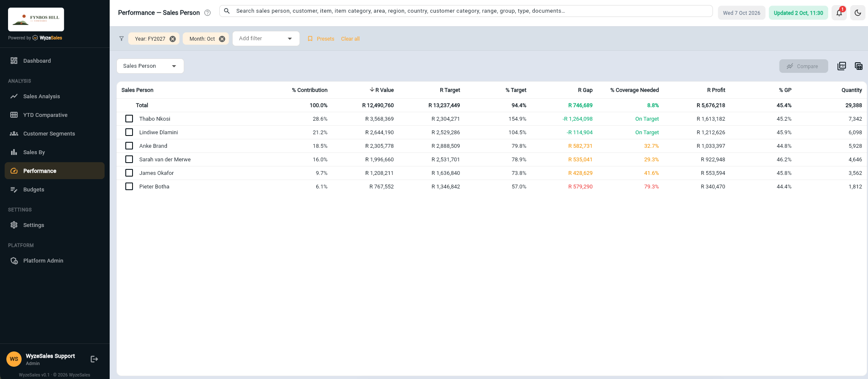The height and width of the screenshot is (379, 868).
Task: Click the Fynbos Hill logo
Action: 36,19
